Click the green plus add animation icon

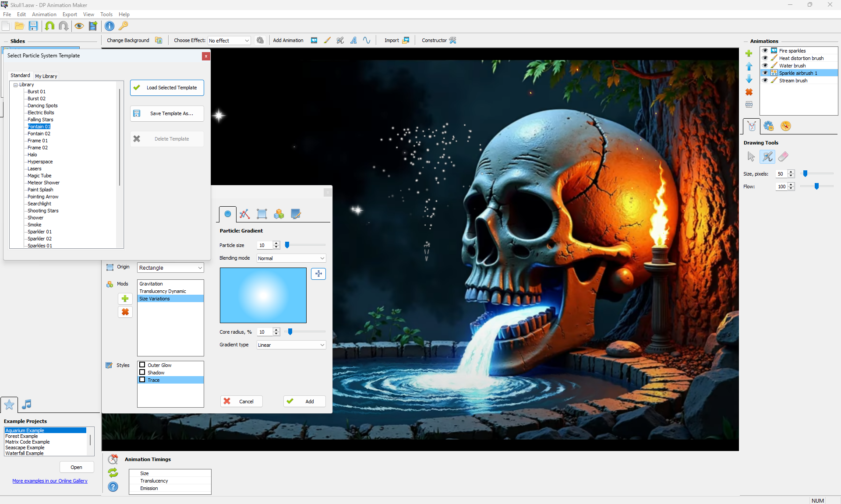coord(749,53)
